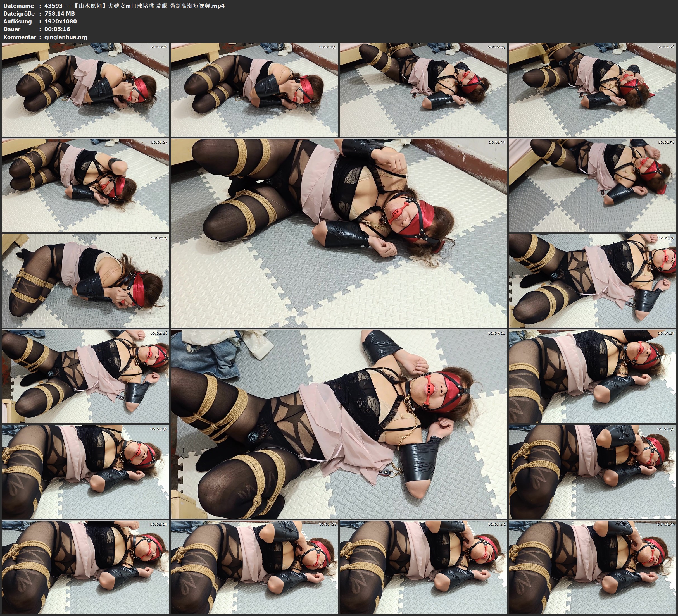
Task: Select the thumbnail timestamped 00:01:23
Action: tap(85, 185)
